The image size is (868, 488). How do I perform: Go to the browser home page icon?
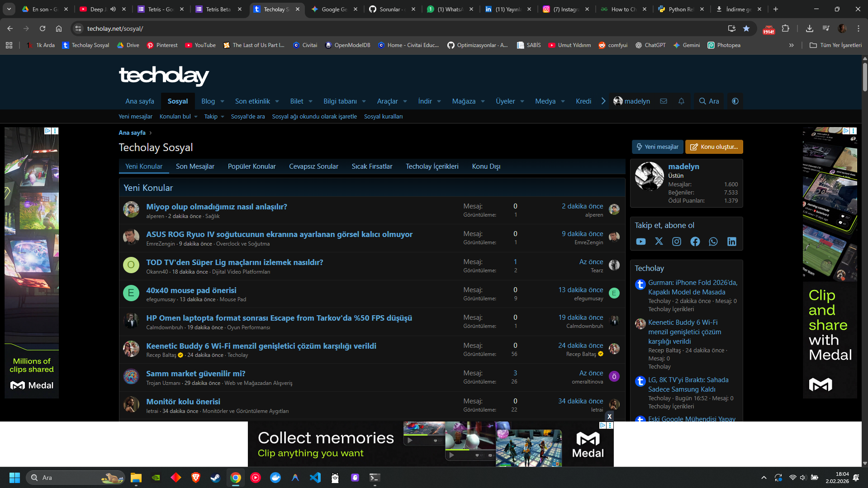pos(59,28)
